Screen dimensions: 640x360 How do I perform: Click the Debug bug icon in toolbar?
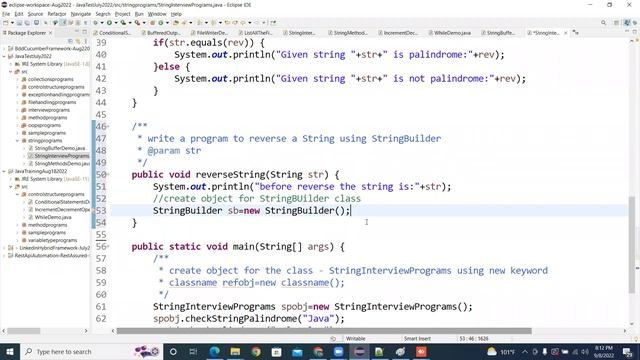click(x=96, y=23)
